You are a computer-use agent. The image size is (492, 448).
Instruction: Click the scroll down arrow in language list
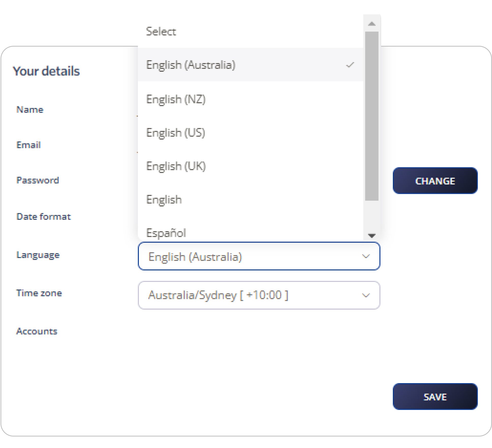click(372, 236)
